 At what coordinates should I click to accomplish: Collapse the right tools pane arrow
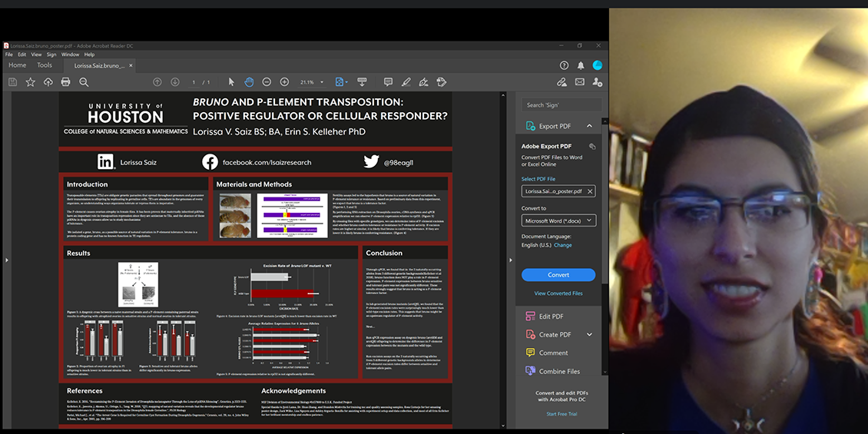tap(510, 260)
